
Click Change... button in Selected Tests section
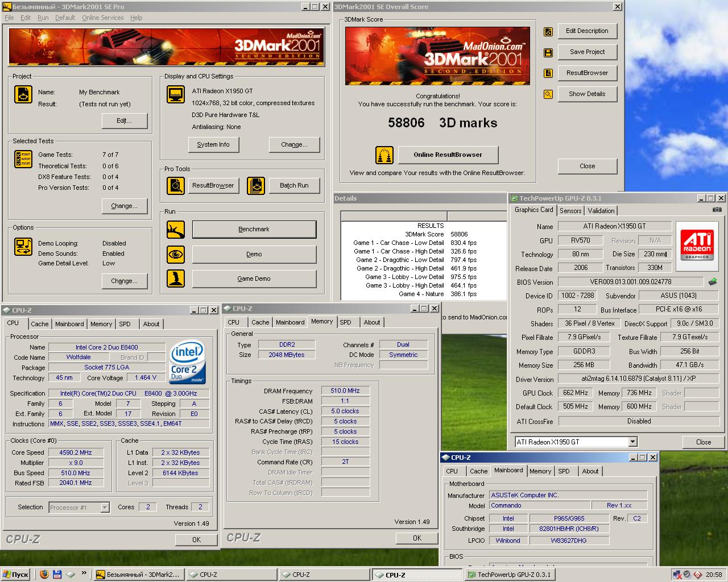(x=125, y=206)
